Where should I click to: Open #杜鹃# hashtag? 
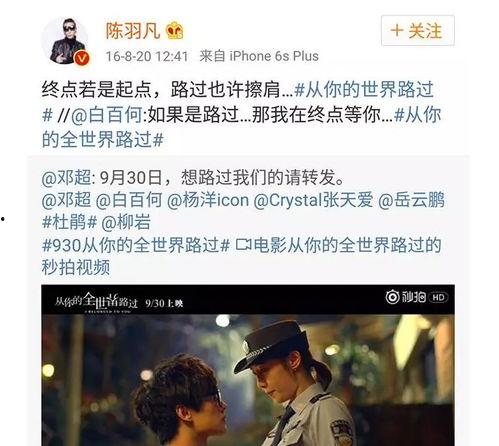[x=69, y=222]
